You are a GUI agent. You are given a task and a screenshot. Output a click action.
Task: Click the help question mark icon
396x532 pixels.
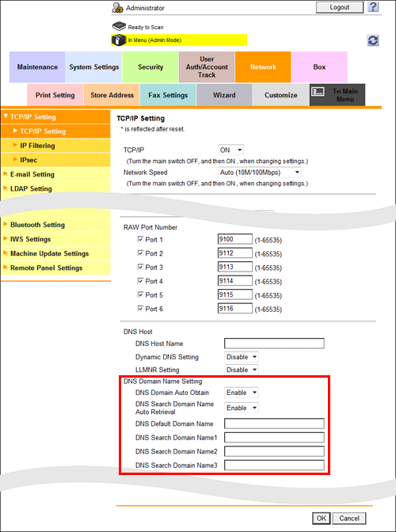(373, 7)
